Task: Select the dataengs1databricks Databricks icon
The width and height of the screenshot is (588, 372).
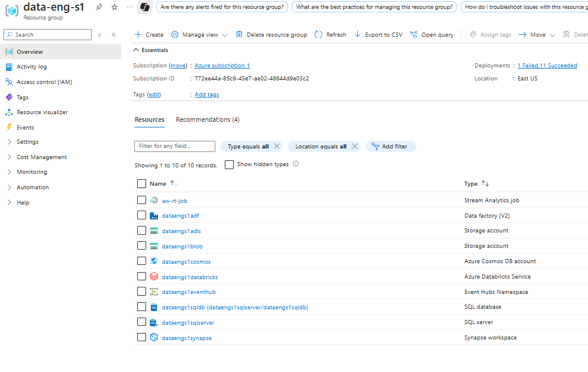Action: (154, 276)
